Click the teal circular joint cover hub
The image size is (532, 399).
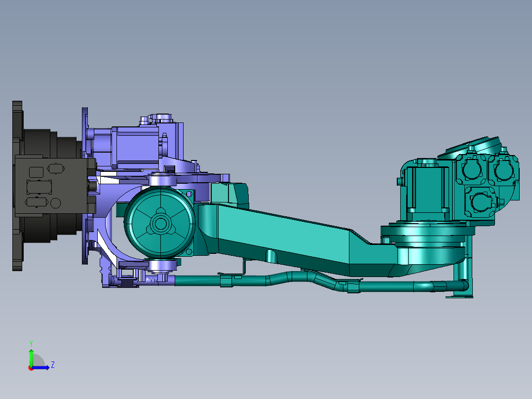[x=159, y=223]
